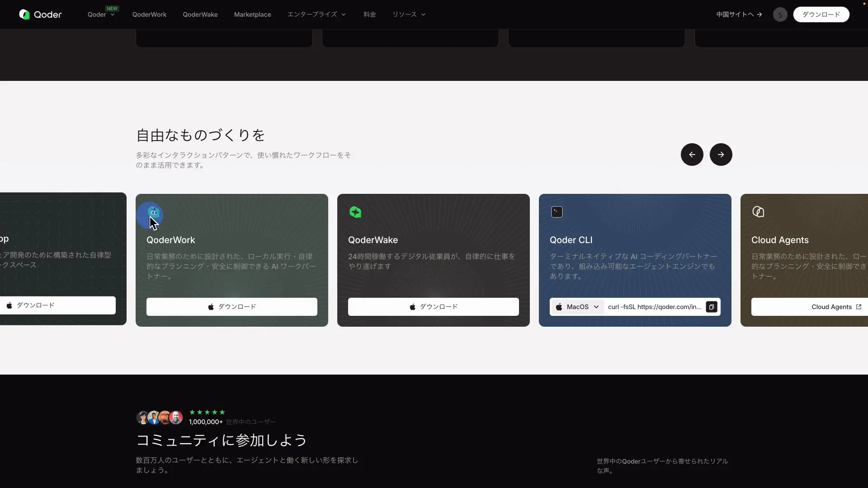Expand the リソース dropdown
Screen dimensions: 868x488
pyautogui.click(x=409, y=14)
